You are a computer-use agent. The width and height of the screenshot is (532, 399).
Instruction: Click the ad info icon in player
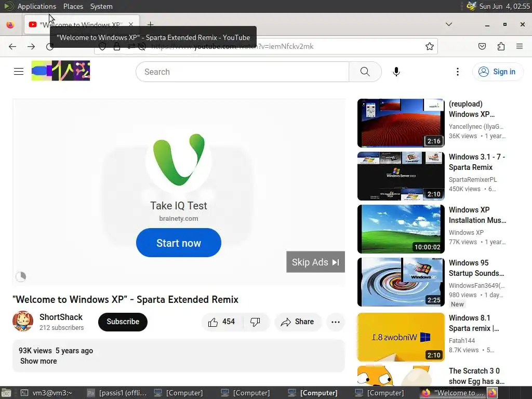click(x=21, y=276)
